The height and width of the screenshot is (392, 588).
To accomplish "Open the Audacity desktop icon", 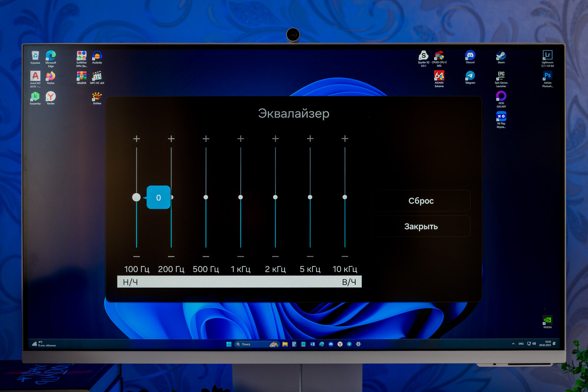I will (97, 57).
